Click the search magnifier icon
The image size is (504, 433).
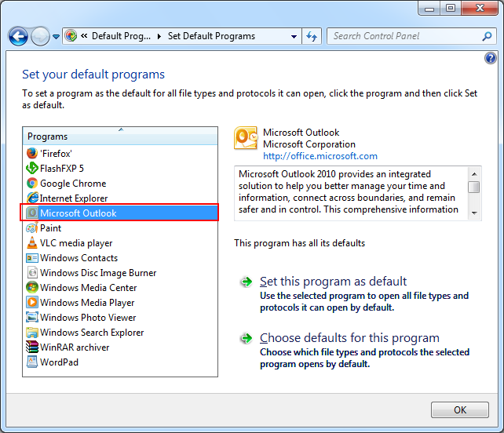[487, 36]
